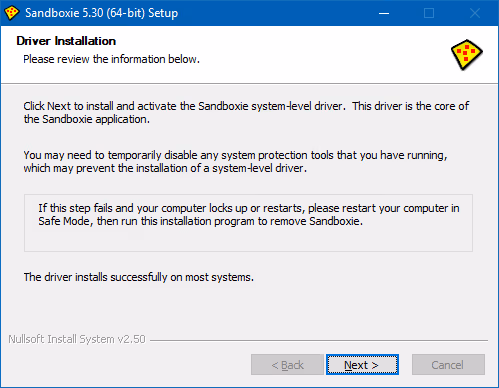Click 'The driver installs successfully' sentence

point(139,277)
